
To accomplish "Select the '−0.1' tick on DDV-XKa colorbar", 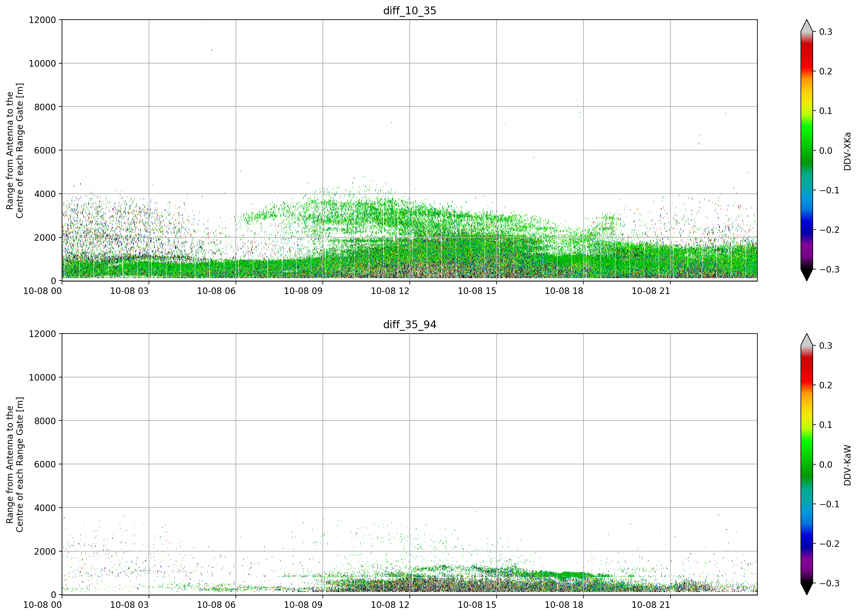I will 829,190.
